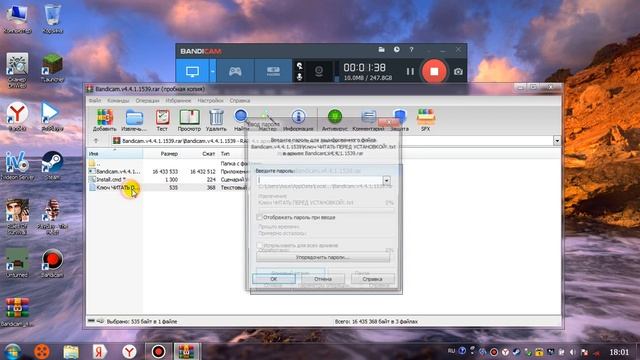
Task: Click the Удалить (Delete) trash icon
Action: (216, 120)
